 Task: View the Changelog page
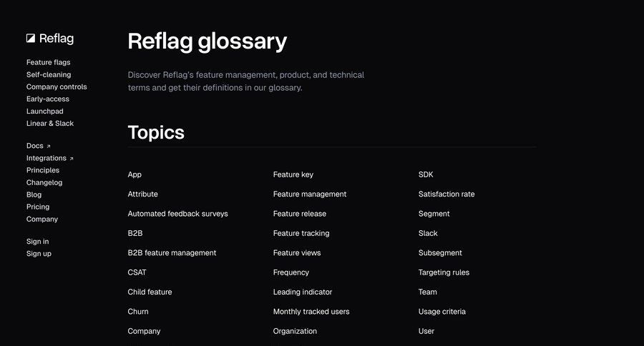44,182
